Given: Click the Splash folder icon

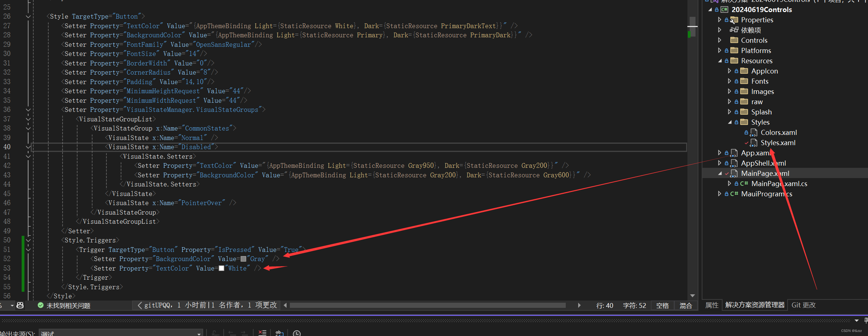Looking at the screenshot, I should [744, 112].
